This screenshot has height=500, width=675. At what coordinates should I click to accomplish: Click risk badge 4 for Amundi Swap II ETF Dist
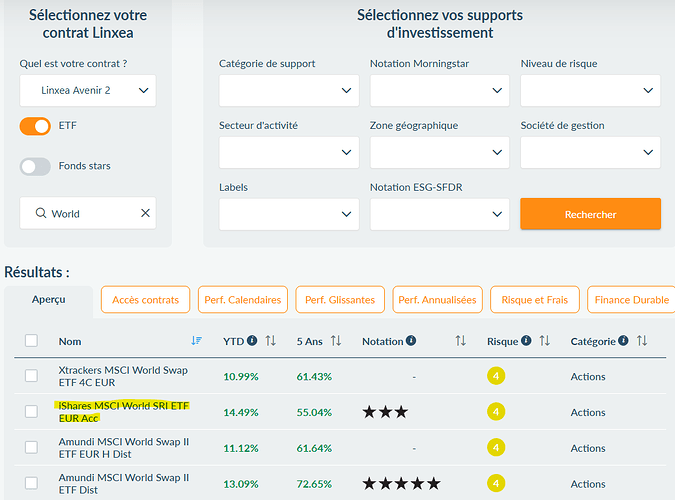[496, 483]
